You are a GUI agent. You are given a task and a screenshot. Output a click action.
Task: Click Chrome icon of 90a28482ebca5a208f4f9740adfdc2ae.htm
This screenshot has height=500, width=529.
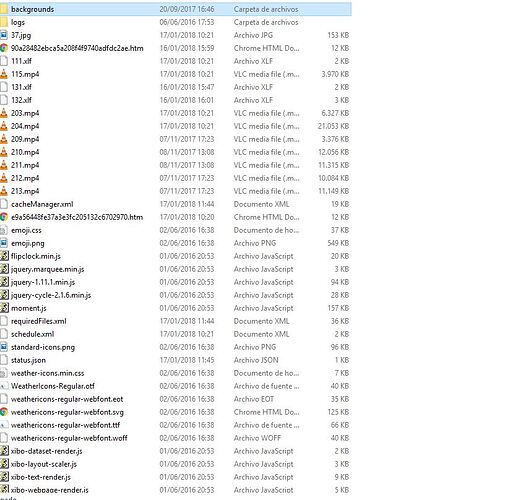tap(4, 48)
